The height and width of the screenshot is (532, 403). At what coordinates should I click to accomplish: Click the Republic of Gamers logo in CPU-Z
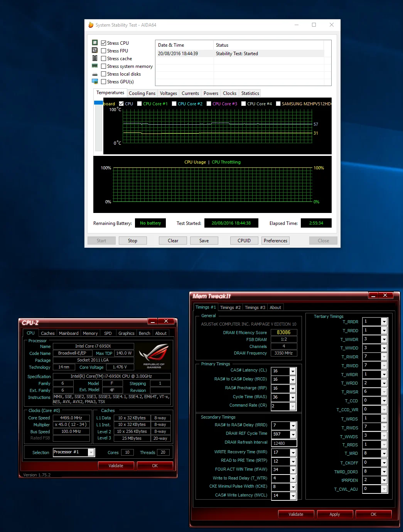[154, 356]
